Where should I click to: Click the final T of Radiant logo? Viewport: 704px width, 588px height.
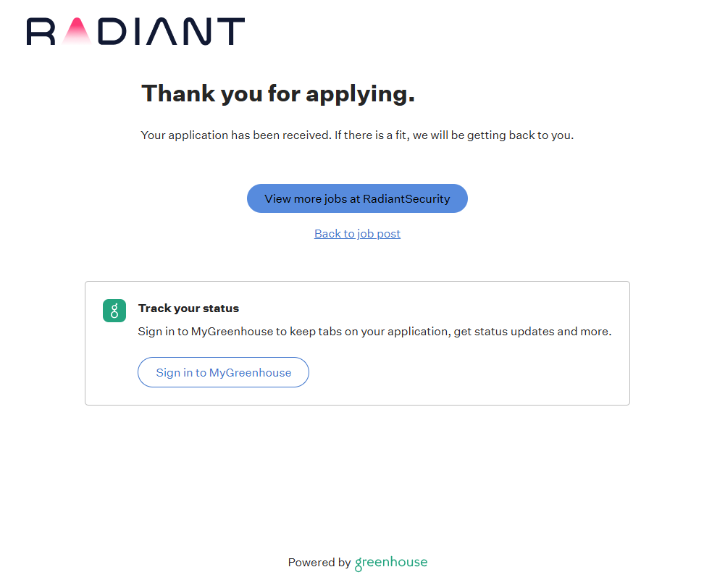230,33
